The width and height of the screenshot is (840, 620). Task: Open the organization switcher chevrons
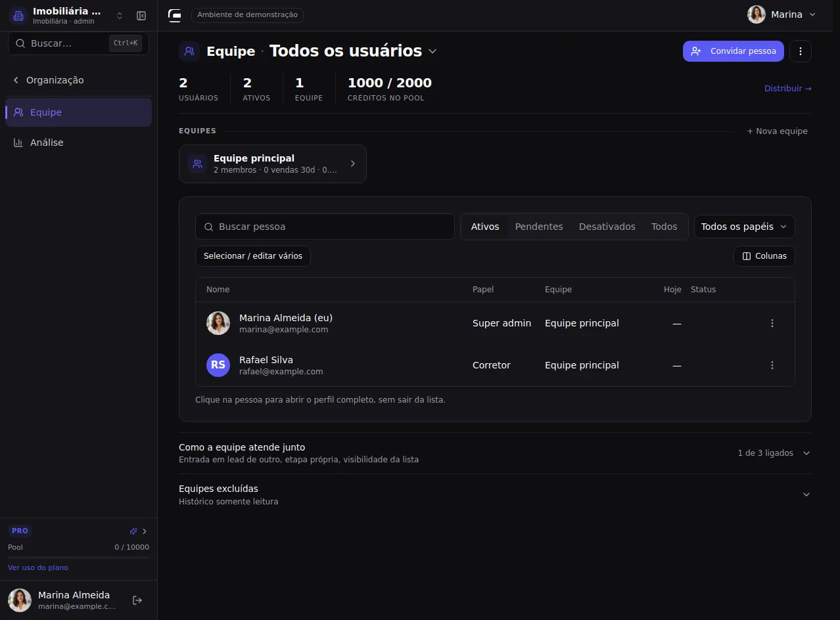tap(120, 16)
